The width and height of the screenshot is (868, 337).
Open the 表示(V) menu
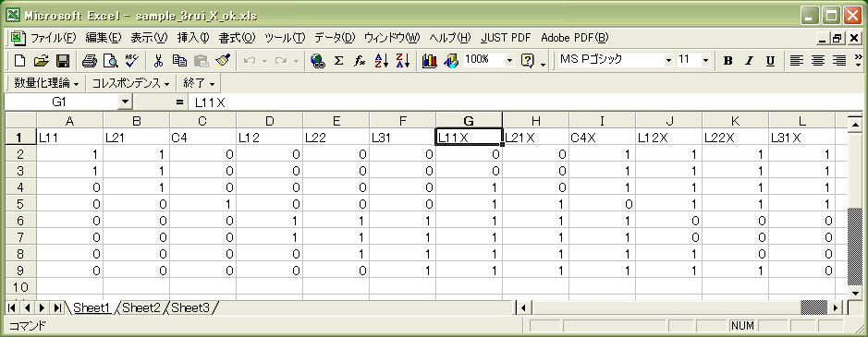point(148,38)
